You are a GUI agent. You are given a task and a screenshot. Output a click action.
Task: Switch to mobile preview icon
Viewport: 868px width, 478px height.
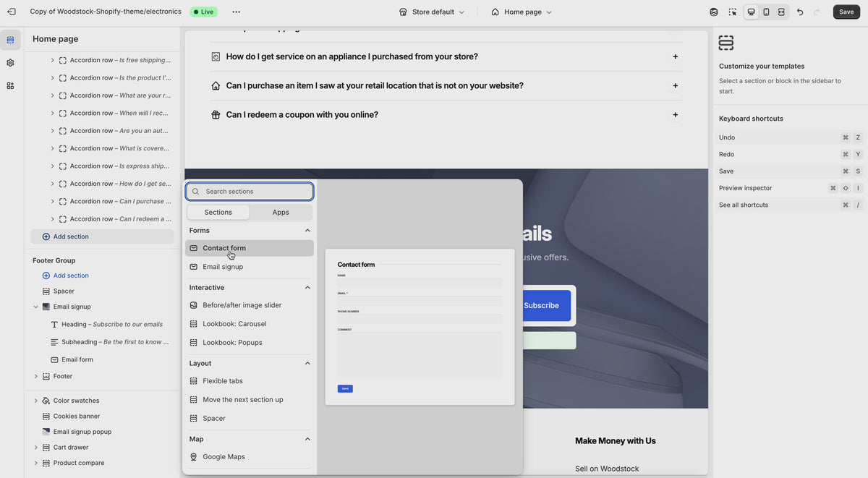(x=766, y=12)
